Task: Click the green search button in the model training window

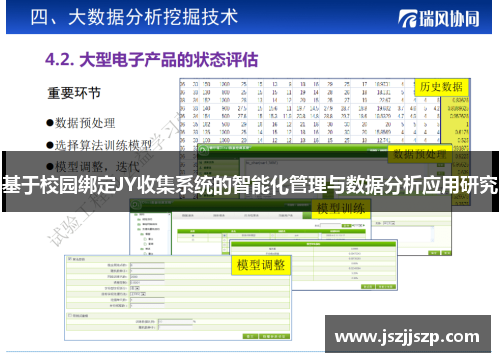Action: [x=347, y=226]
